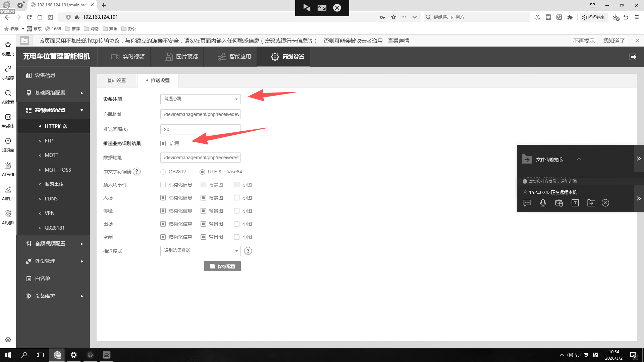The width and height of the screenshot is (644, 362).
Task: Click 不再提示 in the security warning bar
Action: tap(584, 41)
